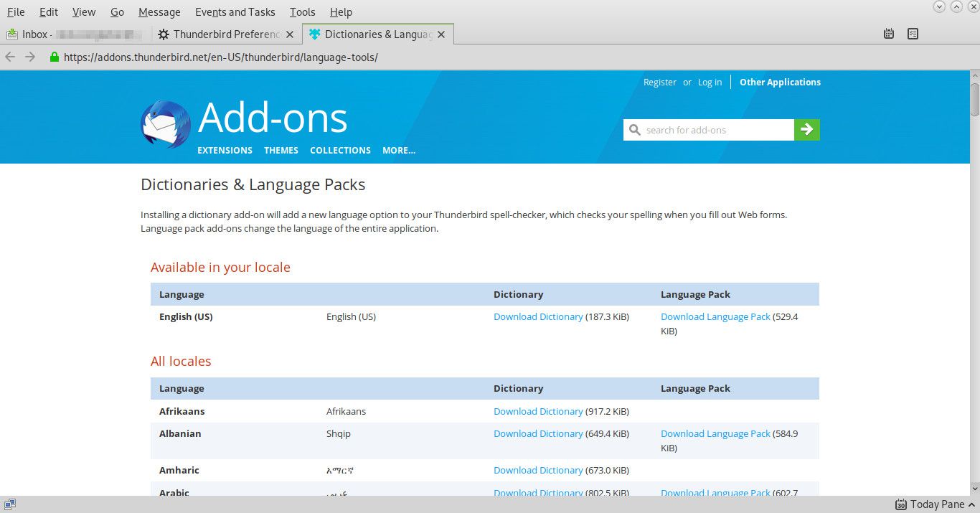This screenshot has width=980, height=513.
Task: Click the green search arrow button
Action: click(x=806, y=130)
